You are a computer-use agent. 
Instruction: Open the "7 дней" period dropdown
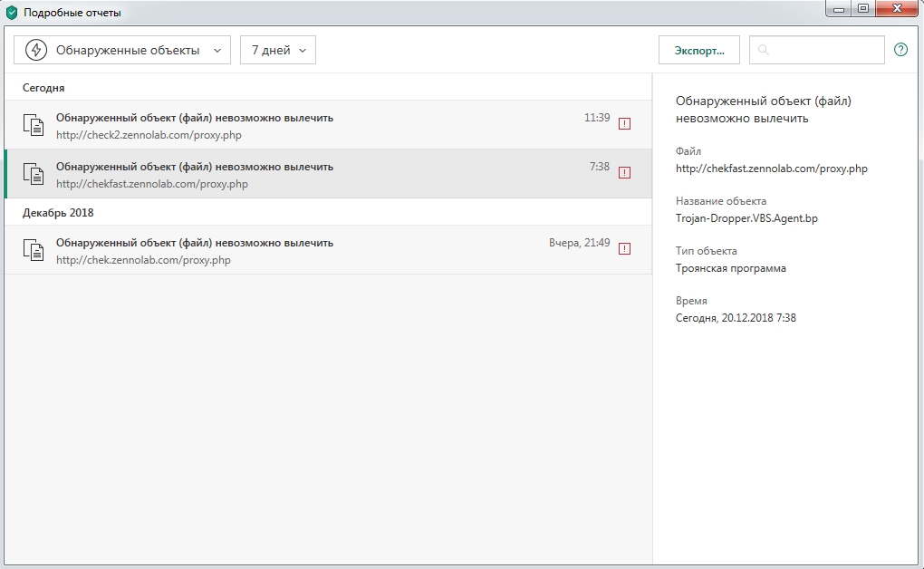pyautogui.click(x=277, y=50)
